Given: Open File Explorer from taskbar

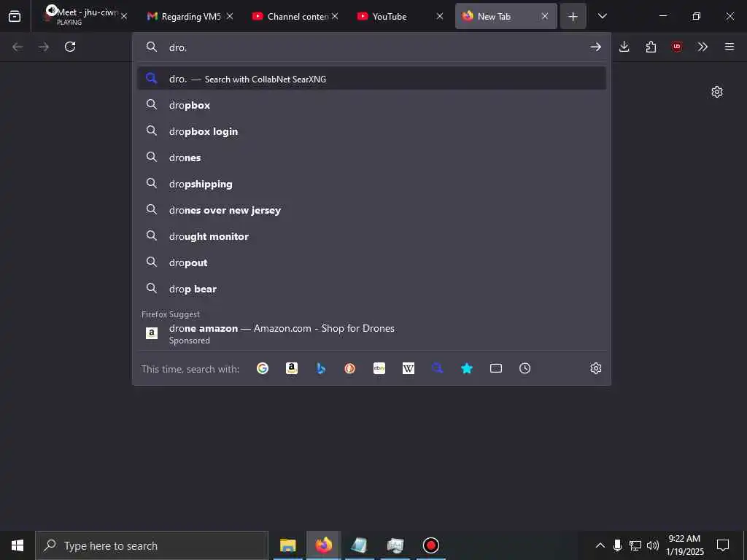Looking at the screenshot, I should (x=287, y=545).
